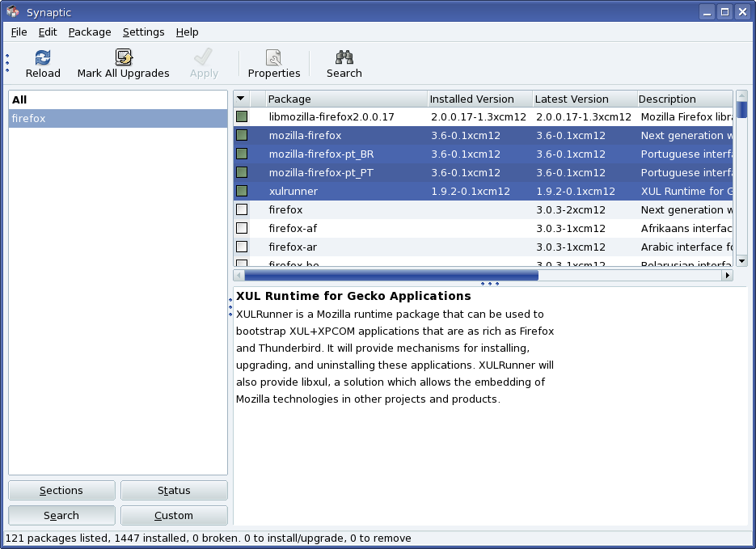Click the status bar packages listed text
The image size is (756, 549).
(x=209, y=538)
